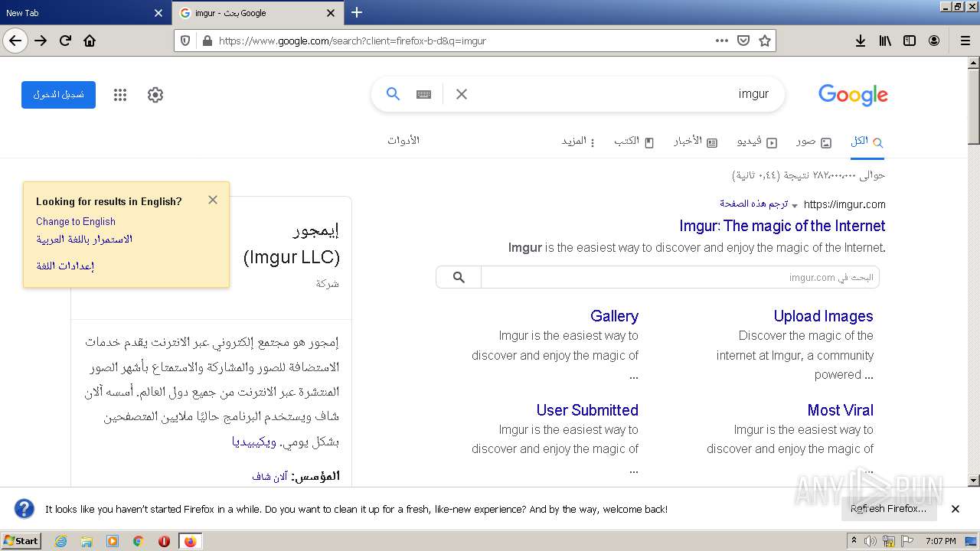Expand the arrow next to https://imgur.com

pos(794,205)
